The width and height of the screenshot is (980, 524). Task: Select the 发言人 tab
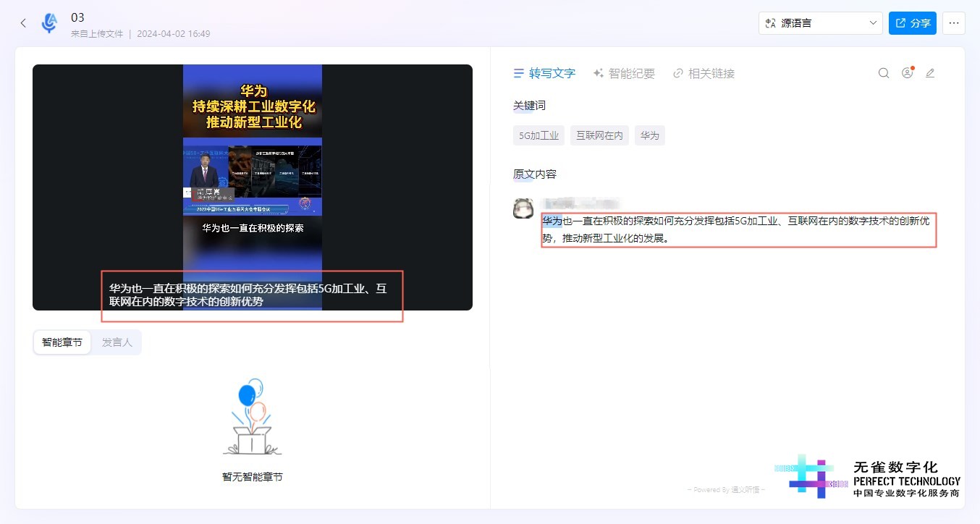tap(117, 342)
